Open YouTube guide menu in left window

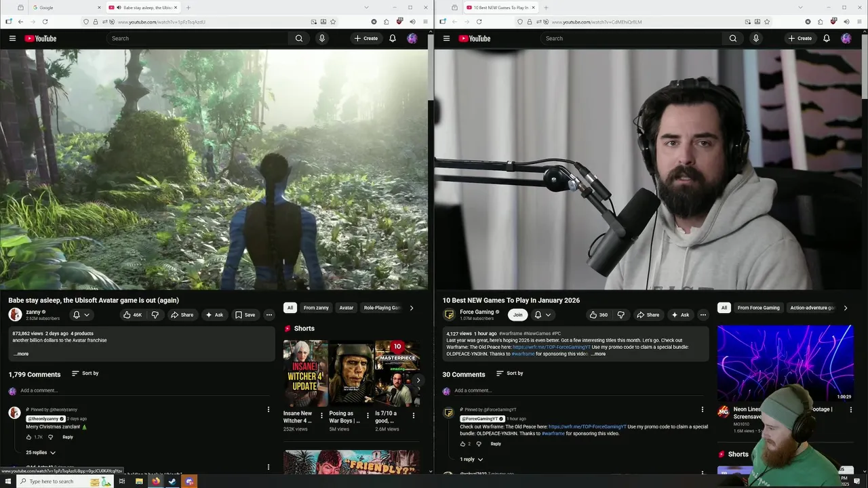pyautogui.click(x=12, y=39)
